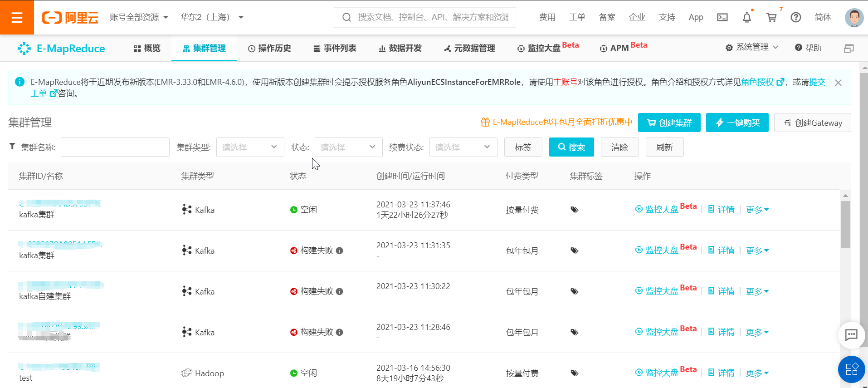The image size is (868, 388).
Task: Open the 操作历史 tab
Action: [x=269, y=48]
